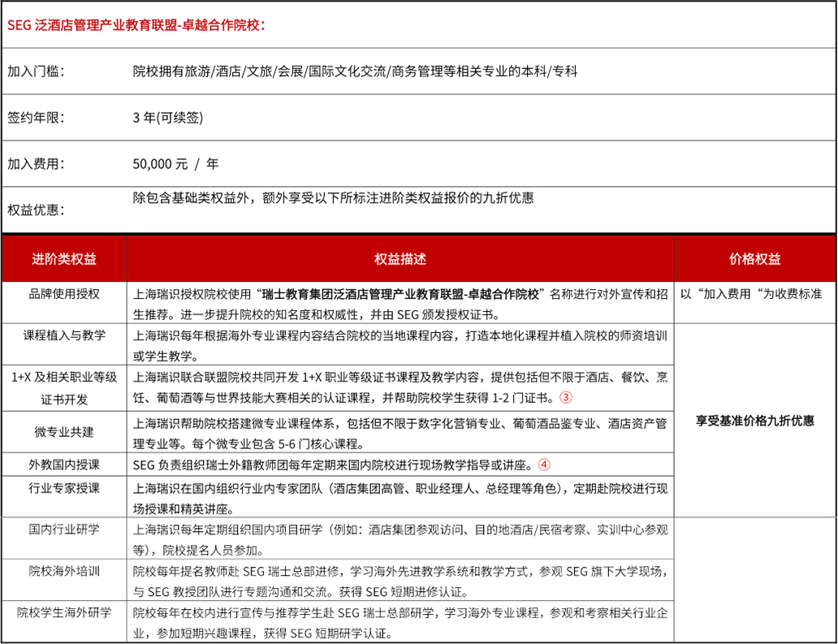This screenshot has width=838, height=644.
Task: Click the description starting "院校每年在校内进行宣传"
Action: click(400, 623)
